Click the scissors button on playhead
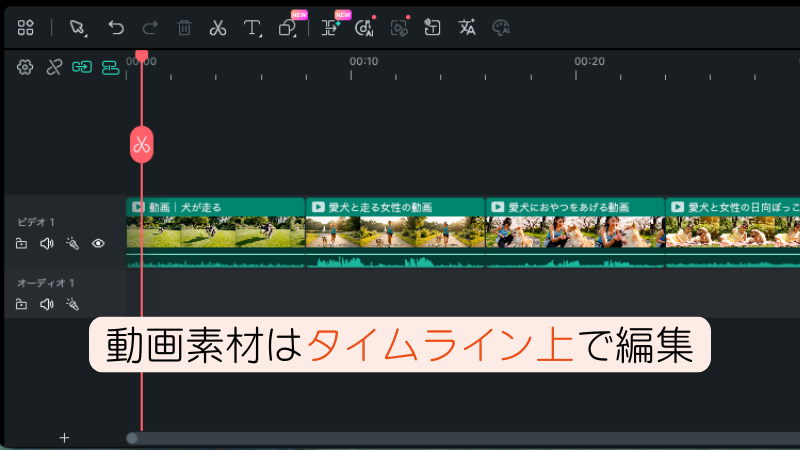 (x=141, y=144)
